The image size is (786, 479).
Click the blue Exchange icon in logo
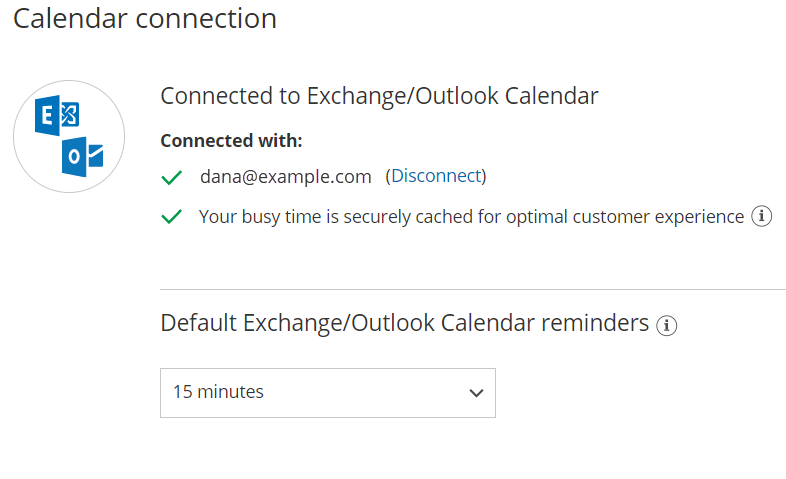tap(56, 117)
